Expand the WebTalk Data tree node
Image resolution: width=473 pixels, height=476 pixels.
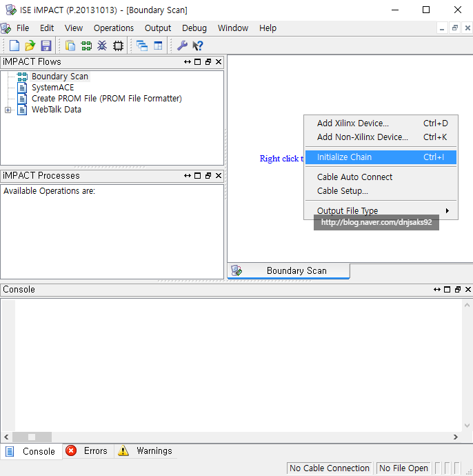coord(8,110)
